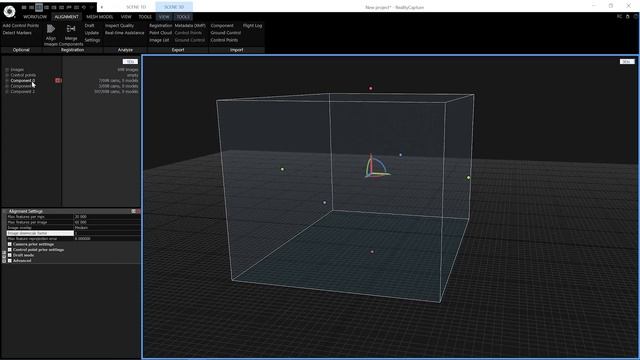Click the Max features per image value field

[x=107, y=222]
